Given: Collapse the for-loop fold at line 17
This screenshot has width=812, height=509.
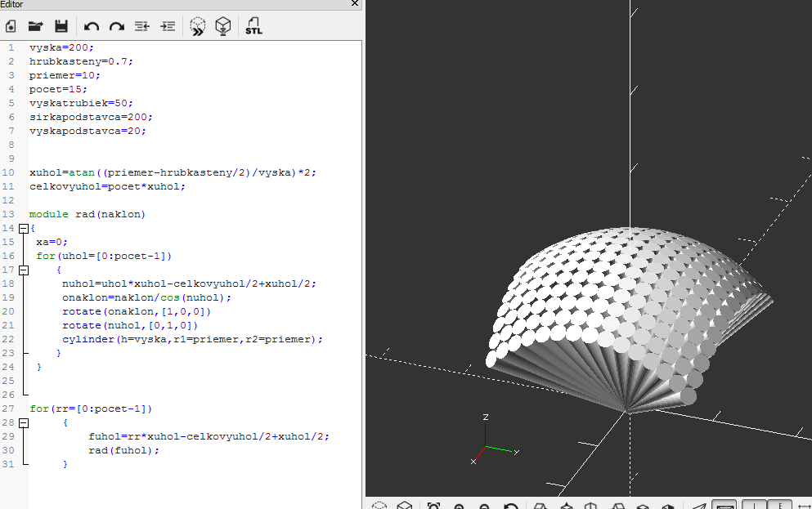Looking at the screenshot, I should [23, 270].
